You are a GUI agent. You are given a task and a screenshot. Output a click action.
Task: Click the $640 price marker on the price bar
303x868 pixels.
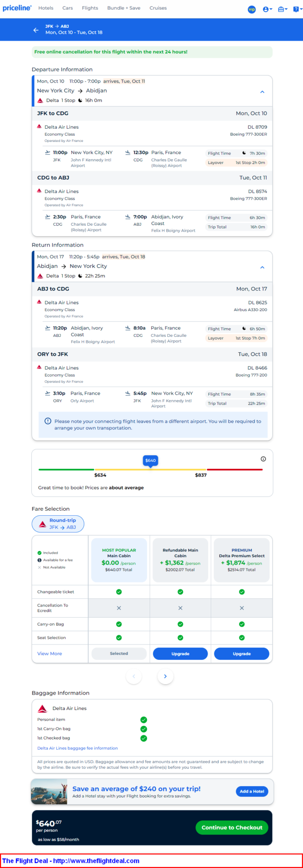coord(151,461)
